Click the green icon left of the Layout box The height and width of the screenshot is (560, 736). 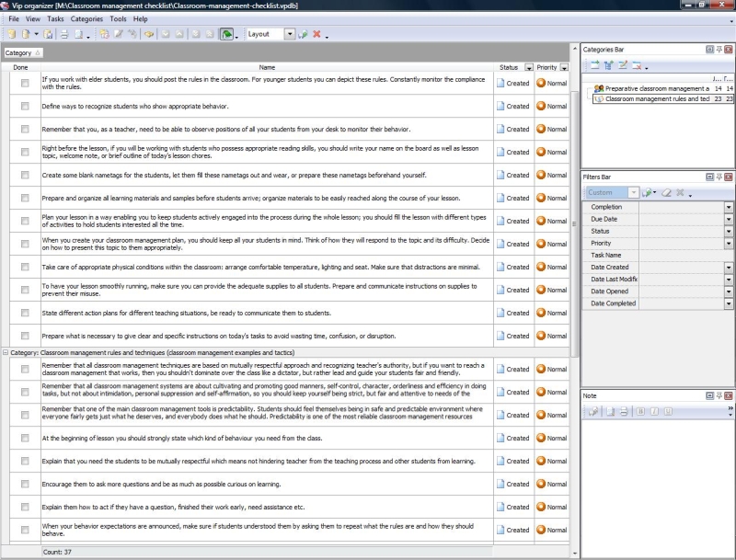tap(226, 34)
